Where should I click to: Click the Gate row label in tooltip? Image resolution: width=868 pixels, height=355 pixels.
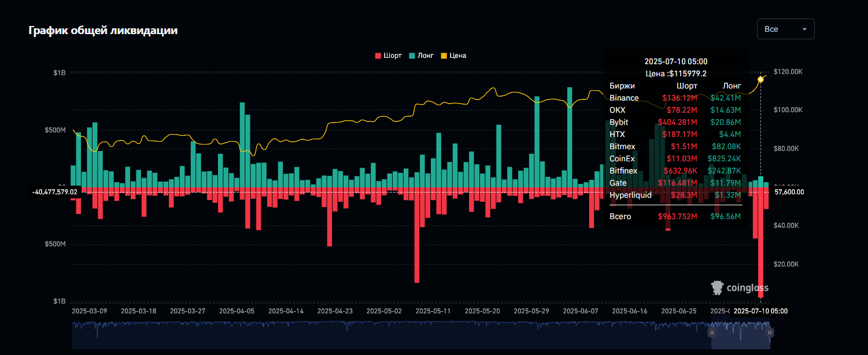618,183
